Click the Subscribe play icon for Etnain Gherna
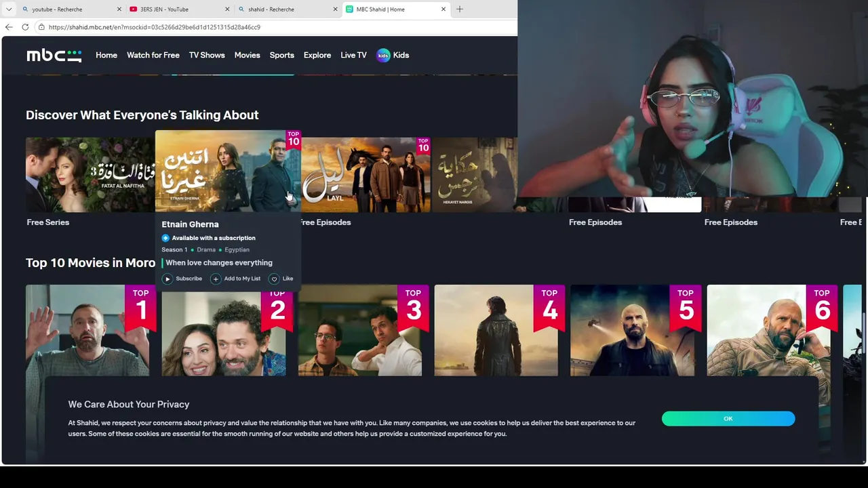The width and height of the screenshot is (868, 488). click(x=167, y=279)
